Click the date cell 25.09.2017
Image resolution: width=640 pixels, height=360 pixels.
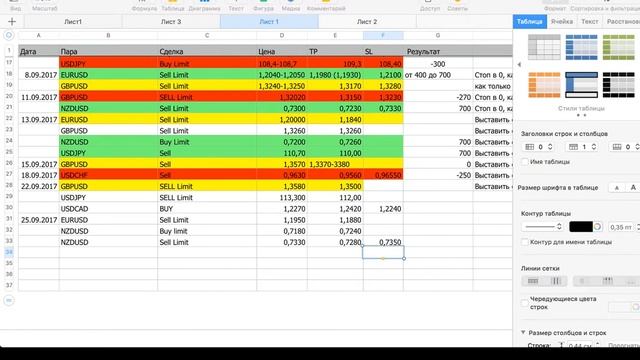tap(39, 220)
